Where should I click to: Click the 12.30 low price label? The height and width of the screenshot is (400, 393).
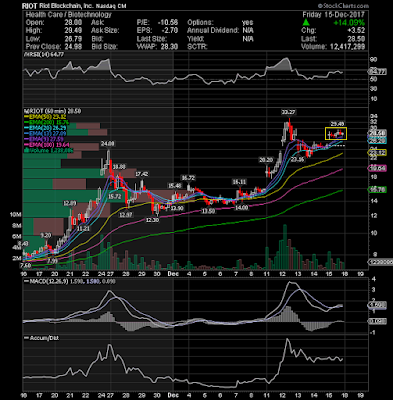coord(152,220)
